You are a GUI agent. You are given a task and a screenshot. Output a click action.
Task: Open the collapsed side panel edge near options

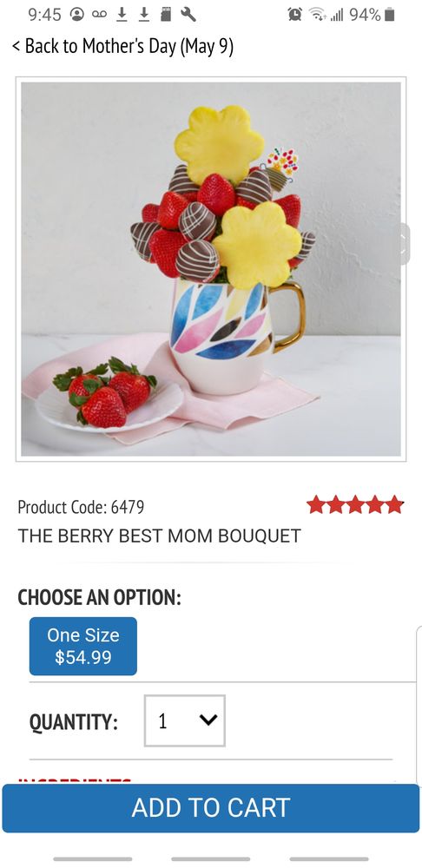(419, 704)
